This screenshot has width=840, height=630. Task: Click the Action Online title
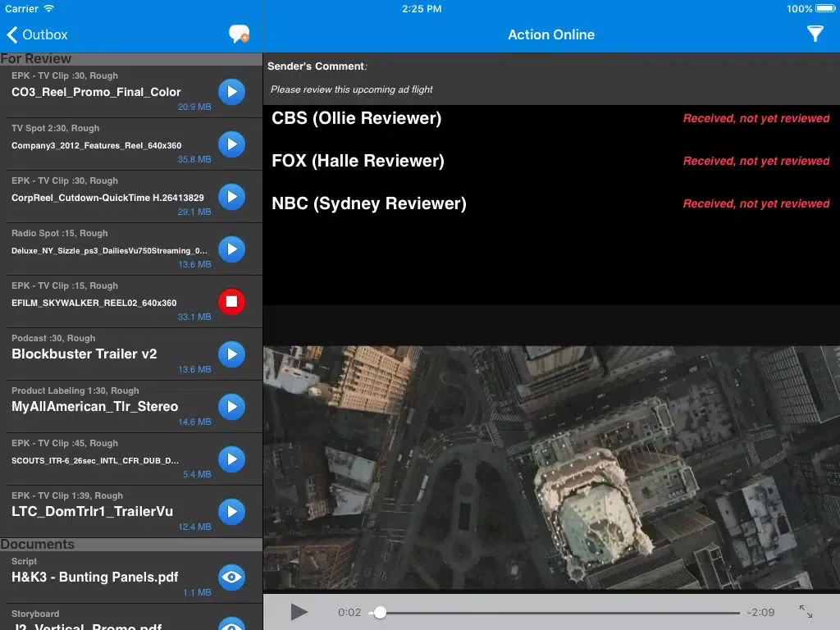(551, 34)
